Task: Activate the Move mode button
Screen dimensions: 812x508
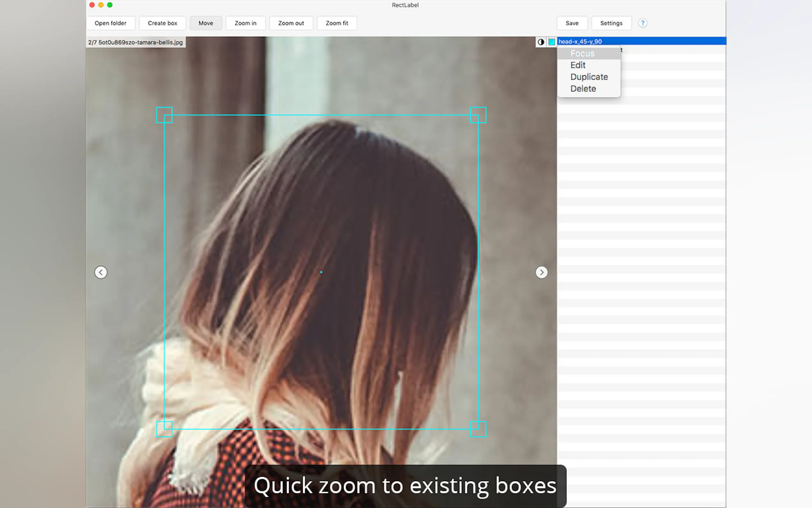Action: tap(206, 23)
